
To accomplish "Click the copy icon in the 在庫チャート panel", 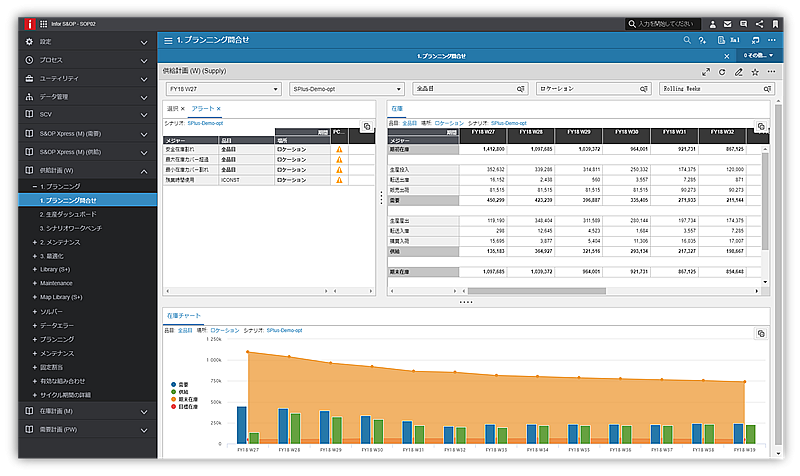I will coord(761,333).
